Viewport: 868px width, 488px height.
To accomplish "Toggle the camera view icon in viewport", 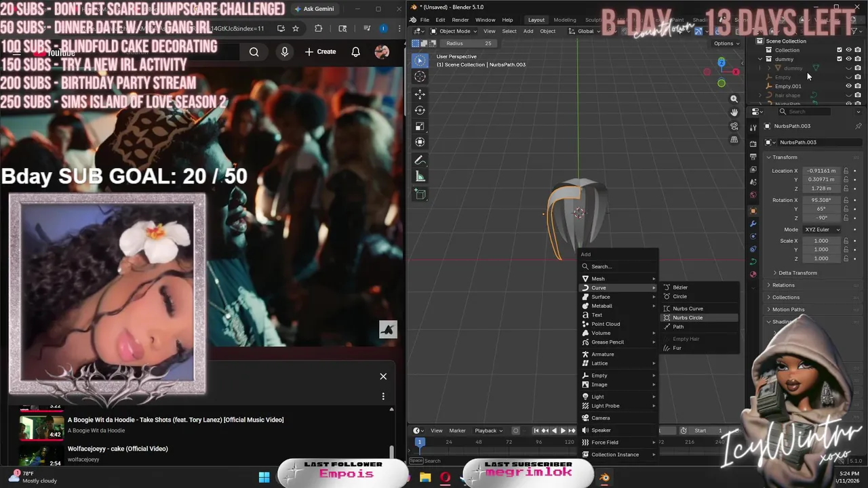I will pyautogui.click(x=734, y=126).
